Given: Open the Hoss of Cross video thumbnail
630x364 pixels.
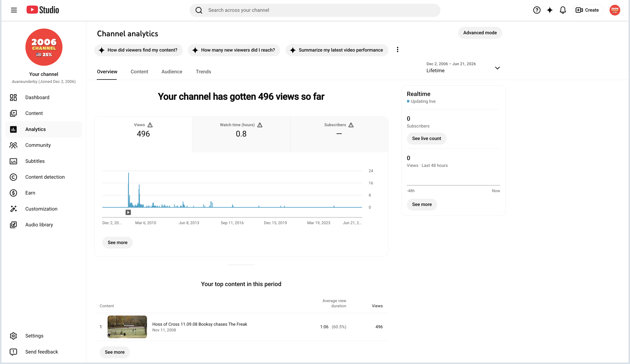Looking at the screenshot, I should tap(127, 327).
